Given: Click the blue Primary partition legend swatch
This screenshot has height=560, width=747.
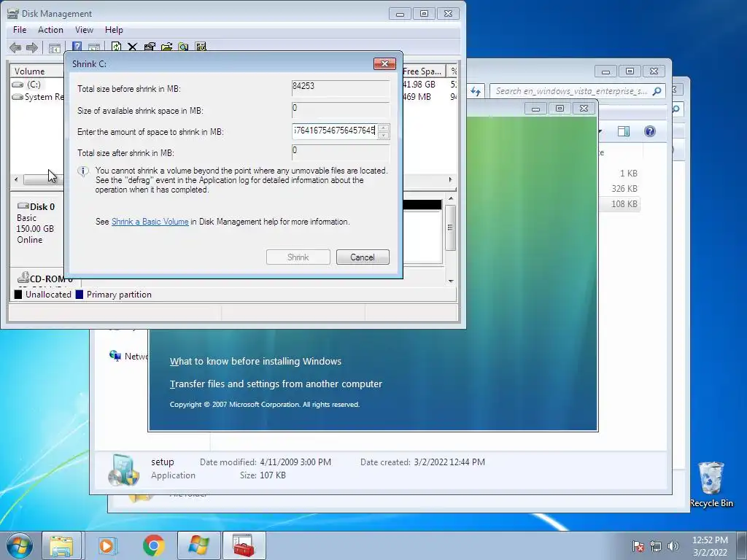Looking at the screenshot, I should tap(79, 295).
